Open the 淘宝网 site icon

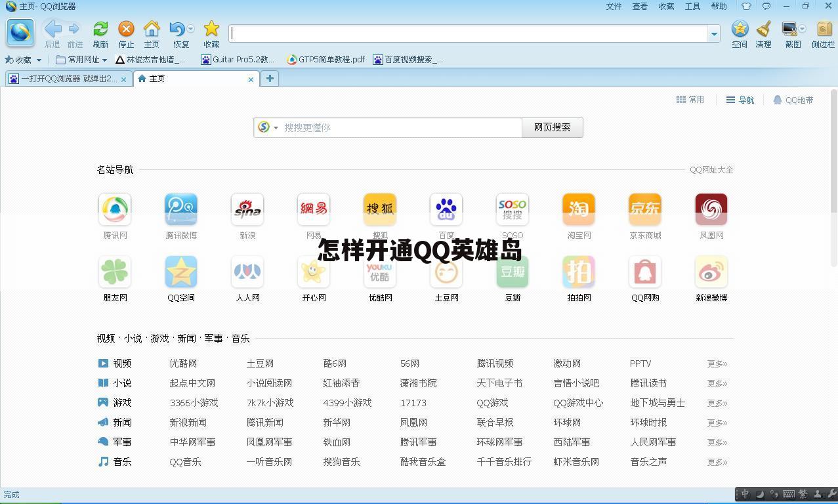point(579,209)
